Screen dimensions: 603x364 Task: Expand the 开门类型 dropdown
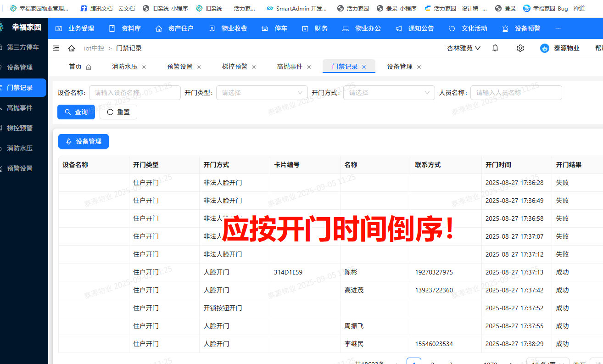[x=262, y=93]
